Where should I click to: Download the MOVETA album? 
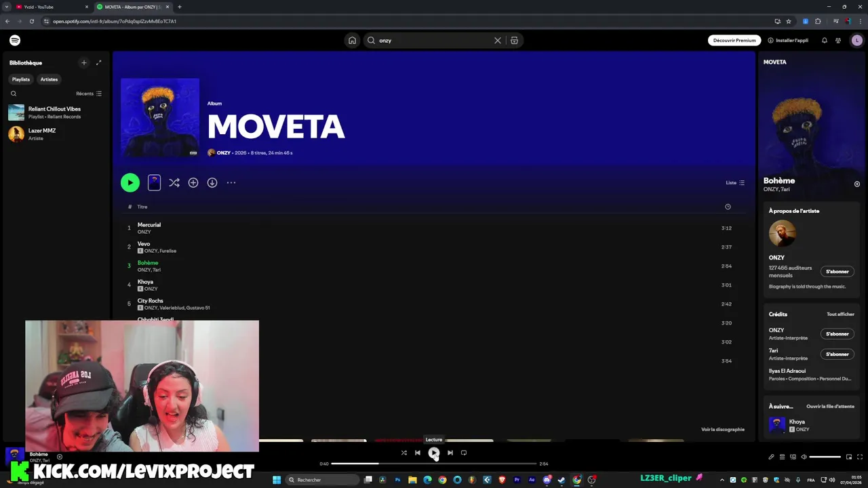(212, 182)
